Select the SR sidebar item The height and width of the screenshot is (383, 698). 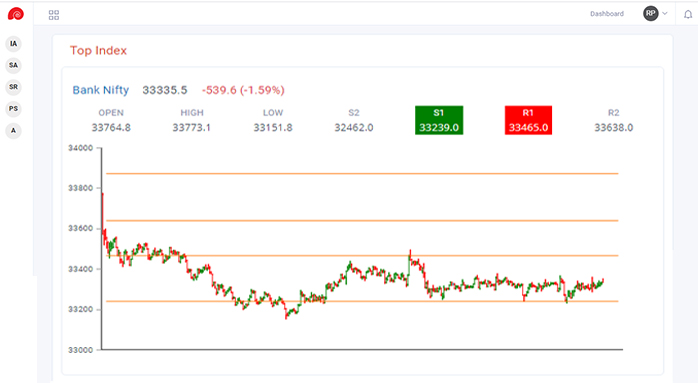(13, 87)
